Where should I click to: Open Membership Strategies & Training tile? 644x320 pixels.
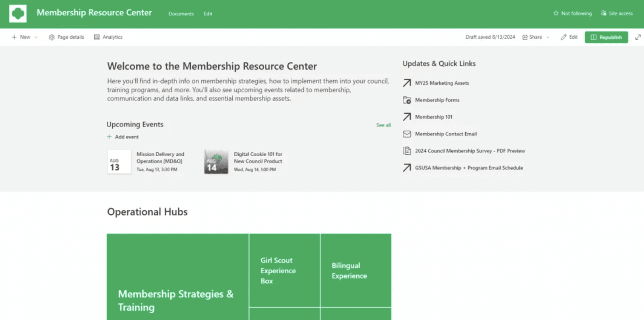(178, 277)
